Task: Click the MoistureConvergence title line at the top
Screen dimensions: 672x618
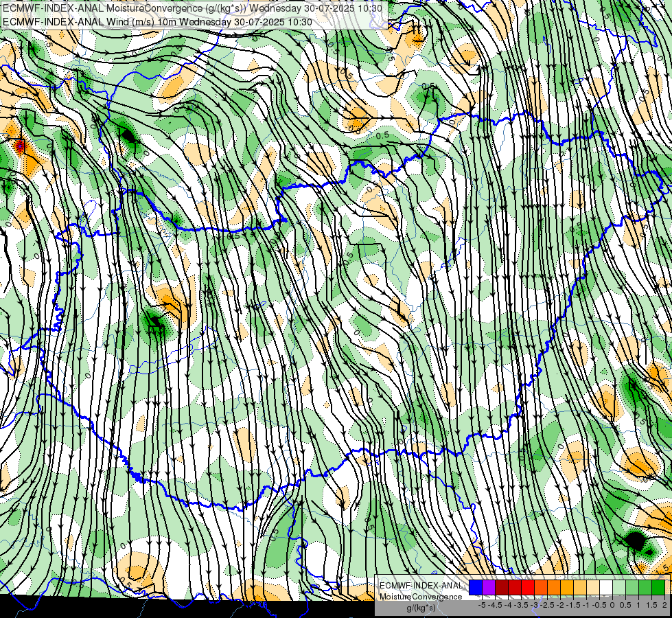Action: [x=194, y=8]
